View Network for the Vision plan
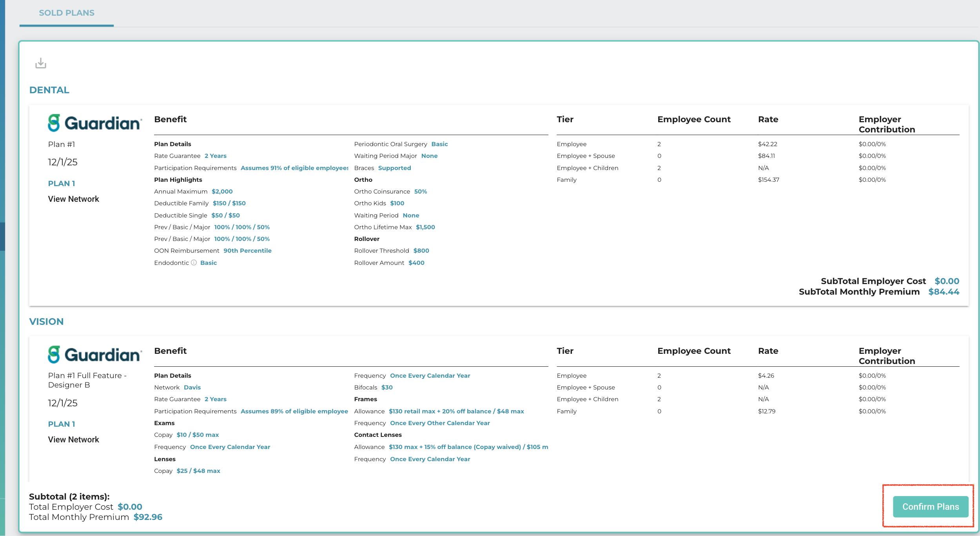Screen dimensions: 980x536 (x=74, y=440)
